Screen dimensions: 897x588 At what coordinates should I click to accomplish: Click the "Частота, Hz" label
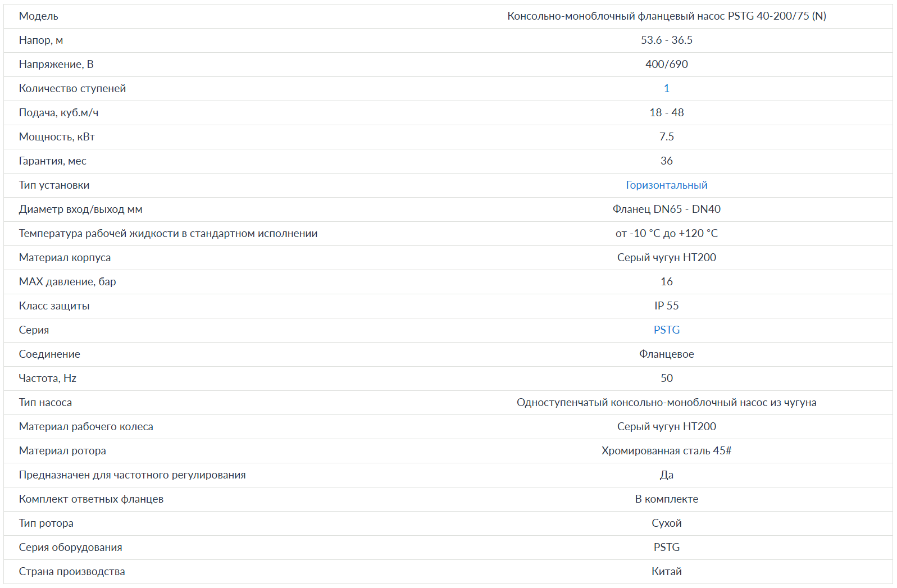coord(47,379)
